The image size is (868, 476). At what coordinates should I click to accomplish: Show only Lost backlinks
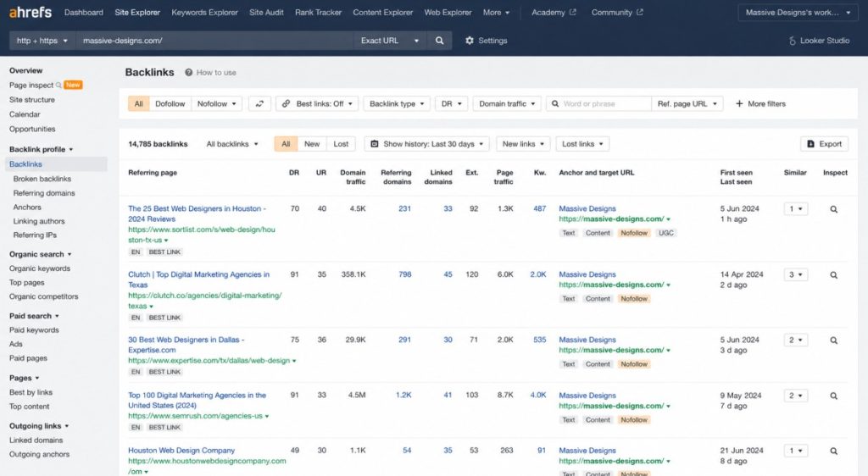point(341,144)
